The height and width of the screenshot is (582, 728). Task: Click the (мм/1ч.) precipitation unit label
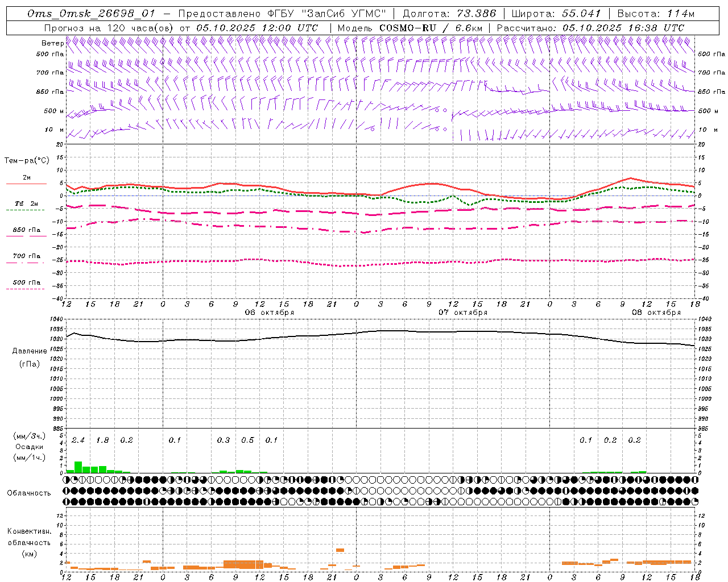[x=29, y=458]
